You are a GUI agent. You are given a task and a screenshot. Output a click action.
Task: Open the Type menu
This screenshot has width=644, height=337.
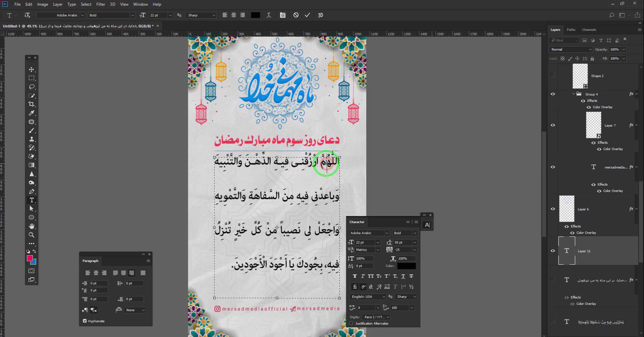pyautogui.click(x=71, y=4)
